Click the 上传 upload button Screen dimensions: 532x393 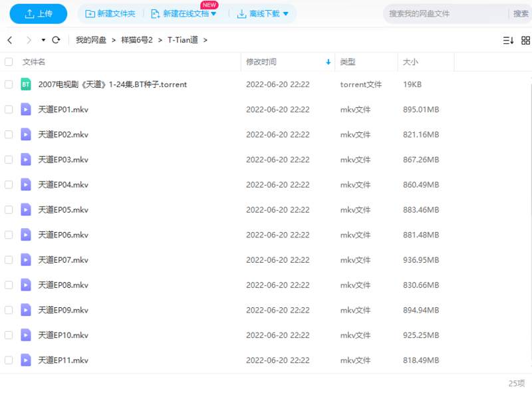click(38, 14)
